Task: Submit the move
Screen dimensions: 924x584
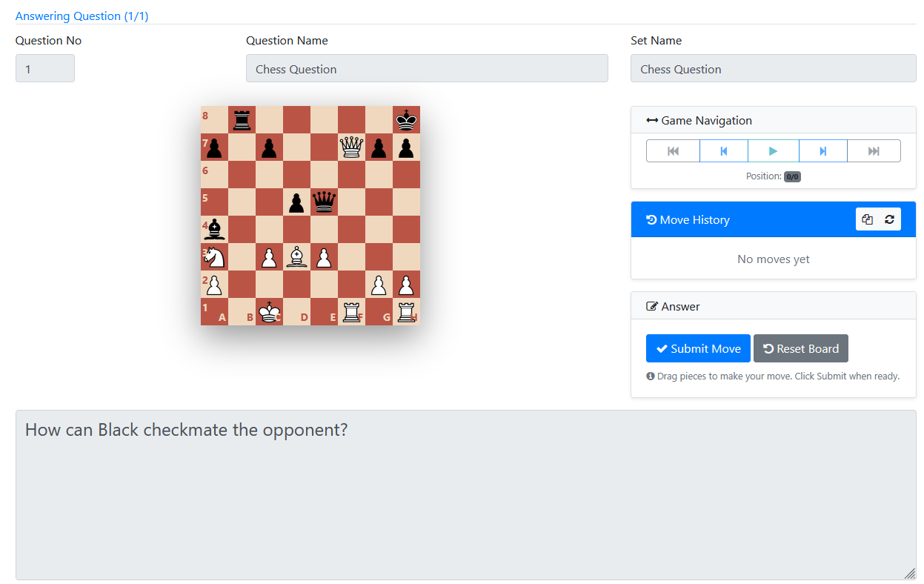Action: click(698, 348)
